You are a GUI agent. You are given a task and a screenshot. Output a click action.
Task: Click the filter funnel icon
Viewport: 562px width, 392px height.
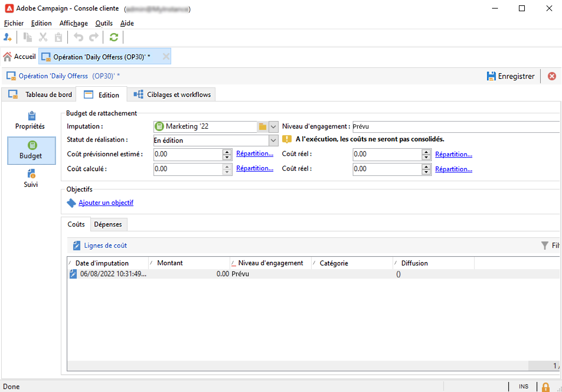pos(545,245)
